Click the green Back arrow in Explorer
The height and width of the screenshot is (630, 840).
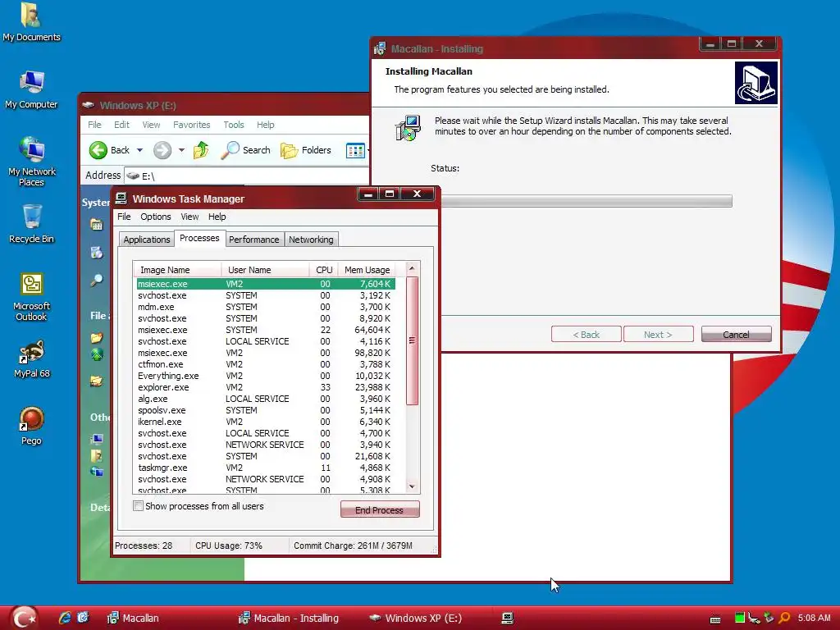pos(98,150)
